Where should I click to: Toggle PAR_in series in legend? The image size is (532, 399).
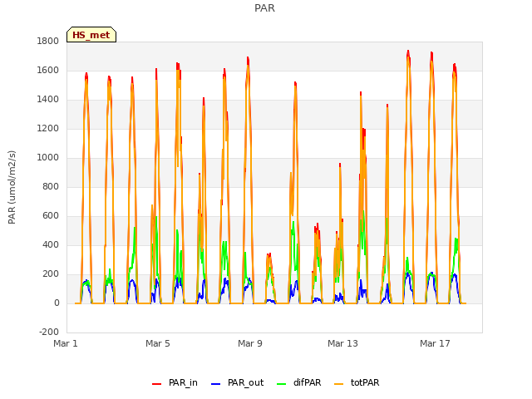click(175, 382)
